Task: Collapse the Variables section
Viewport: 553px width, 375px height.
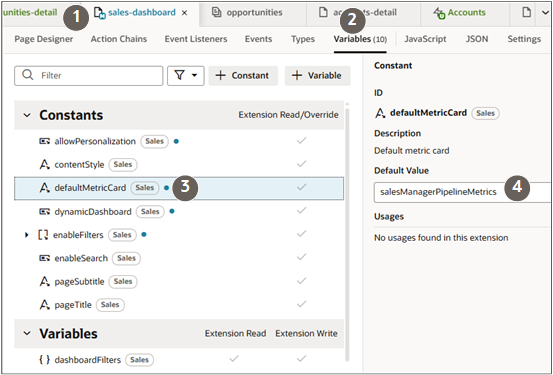Action: pos(27,334)
